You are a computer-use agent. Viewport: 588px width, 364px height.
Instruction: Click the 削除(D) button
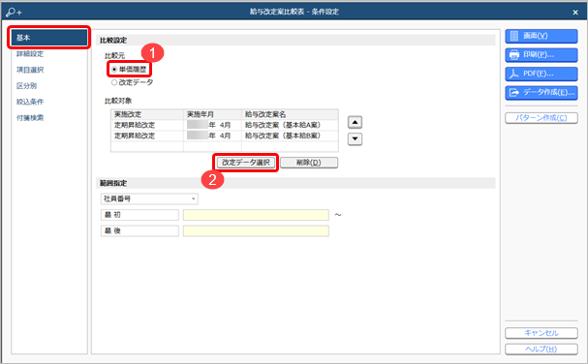point(309,163)
